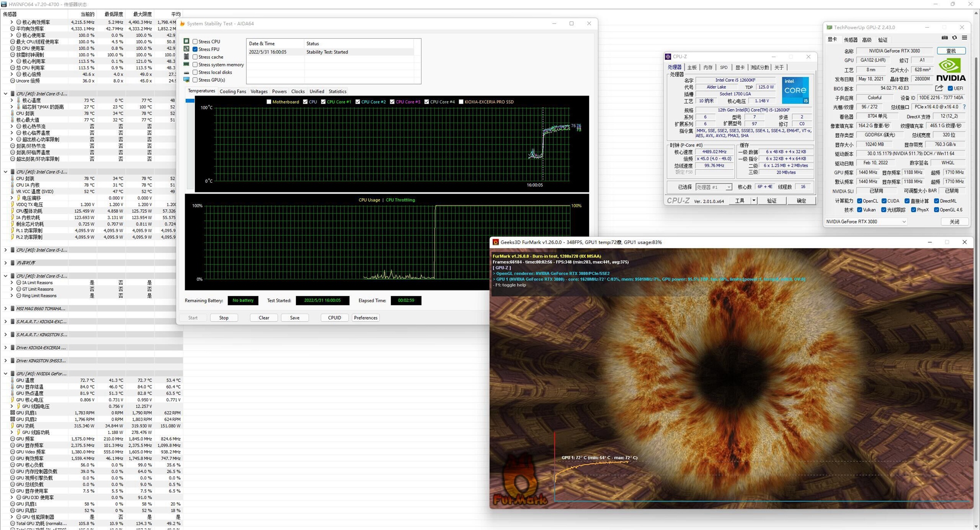
Task: Click the blue temperature graph scale indicator
Action: (190, 101)
